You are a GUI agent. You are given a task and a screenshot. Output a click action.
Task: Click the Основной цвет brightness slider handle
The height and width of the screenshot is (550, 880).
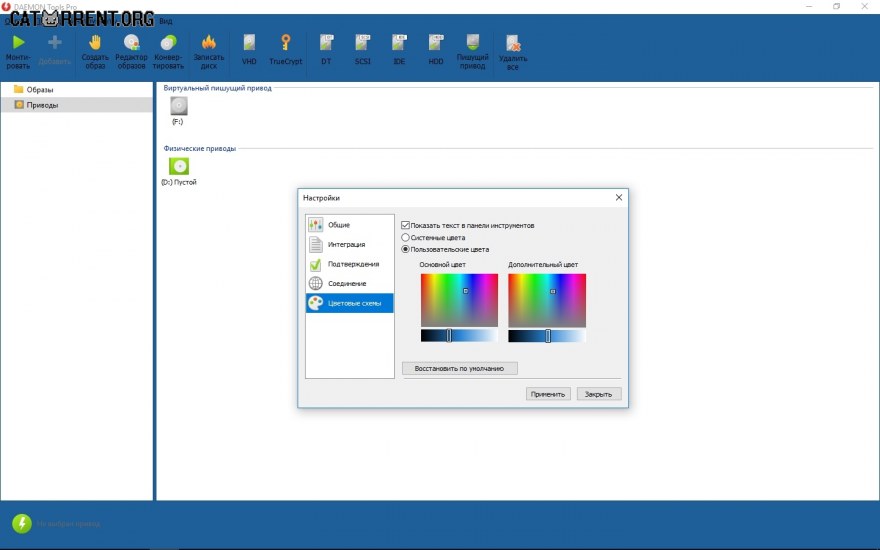(449, 336)
